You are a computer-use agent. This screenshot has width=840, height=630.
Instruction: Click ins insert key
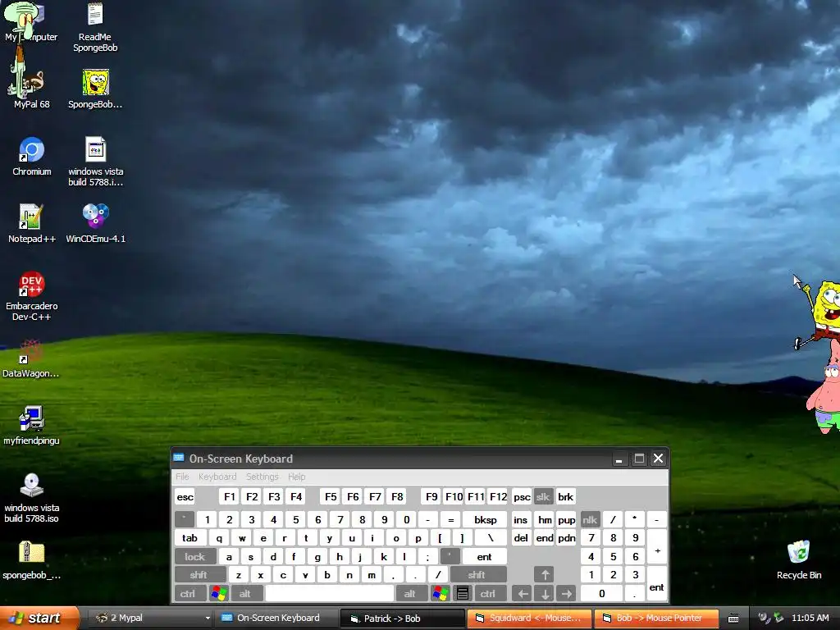point(521,519)
